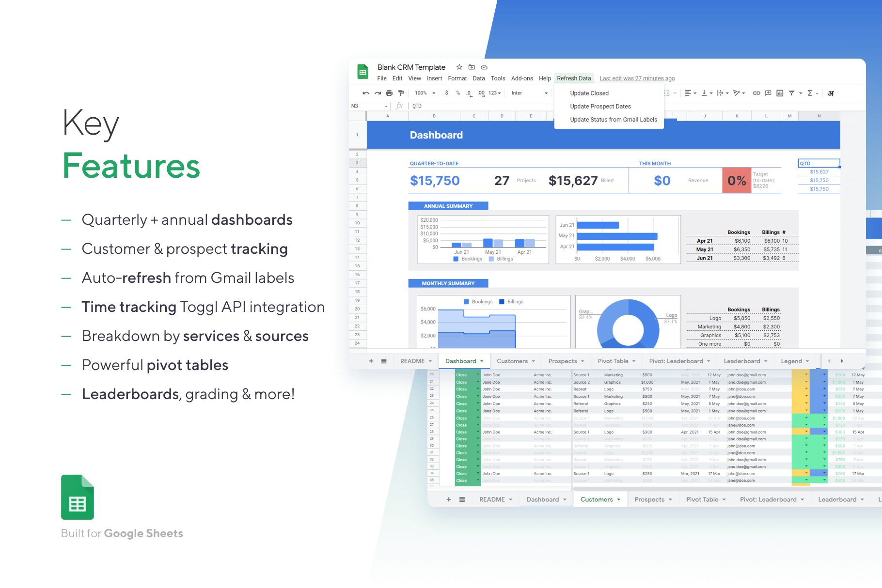
Task: Click the move-to-folder icon beside the title
Action: pos(472,67)
